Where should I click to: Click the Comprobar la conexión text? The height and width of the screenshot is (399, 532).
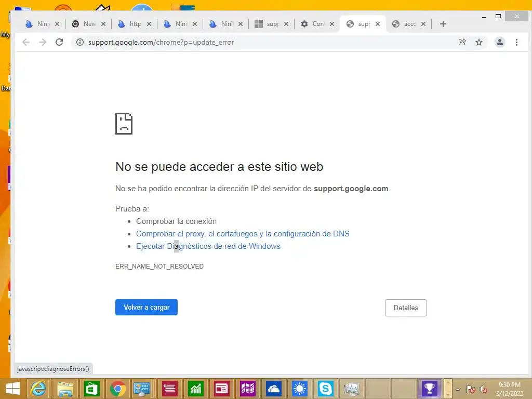(176, 221)
